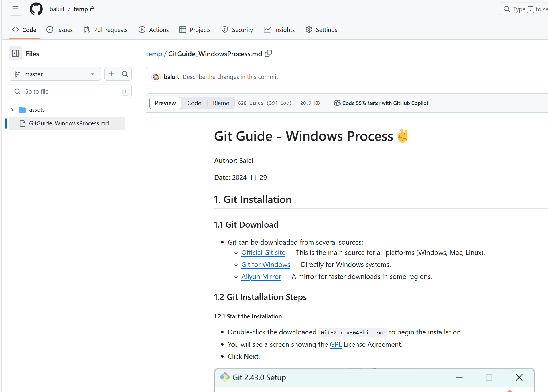Open the Actions tab

coord(154,30)
